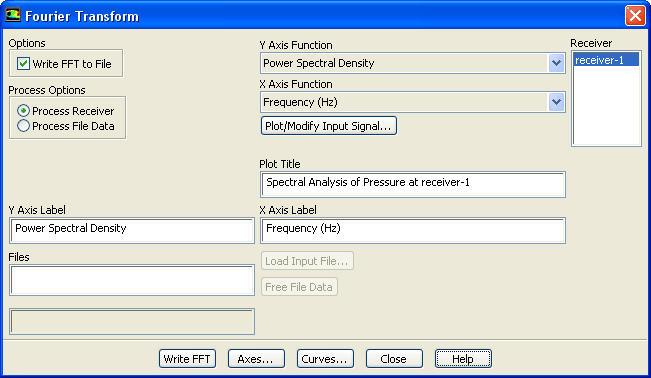Click the Load Input File button
This screenshot has width=651, height=378.
(307, 261)
